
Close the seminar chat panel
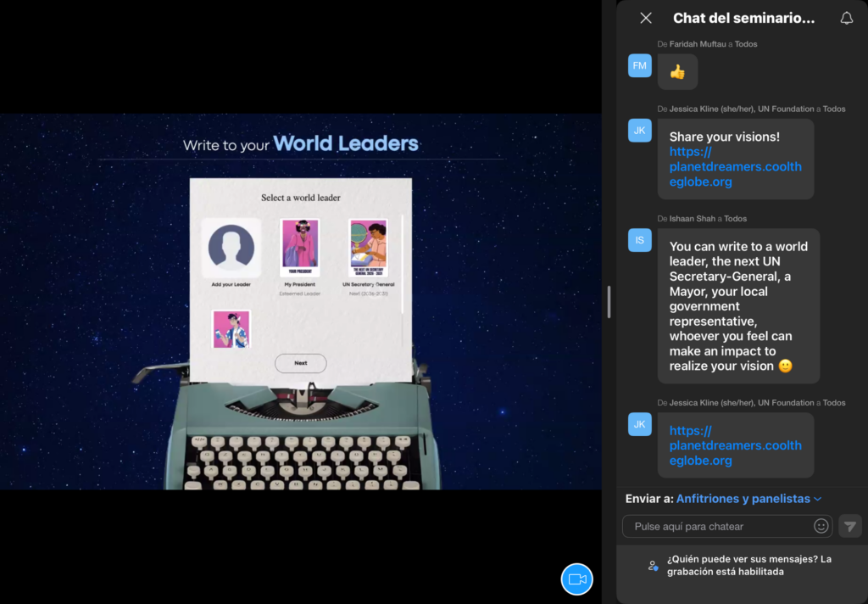pos(646,18)
